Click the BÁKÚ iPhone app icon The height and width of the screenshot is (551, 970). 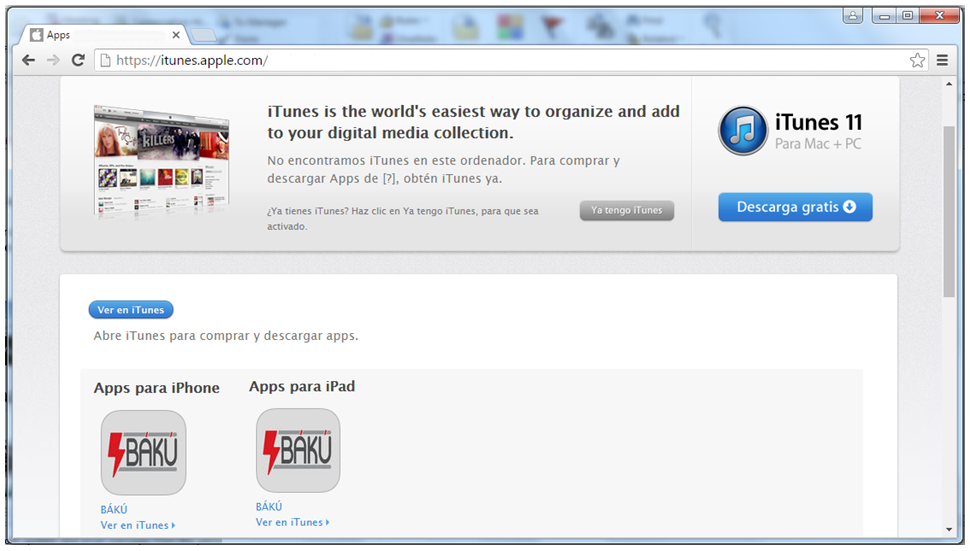click(144, 453)
